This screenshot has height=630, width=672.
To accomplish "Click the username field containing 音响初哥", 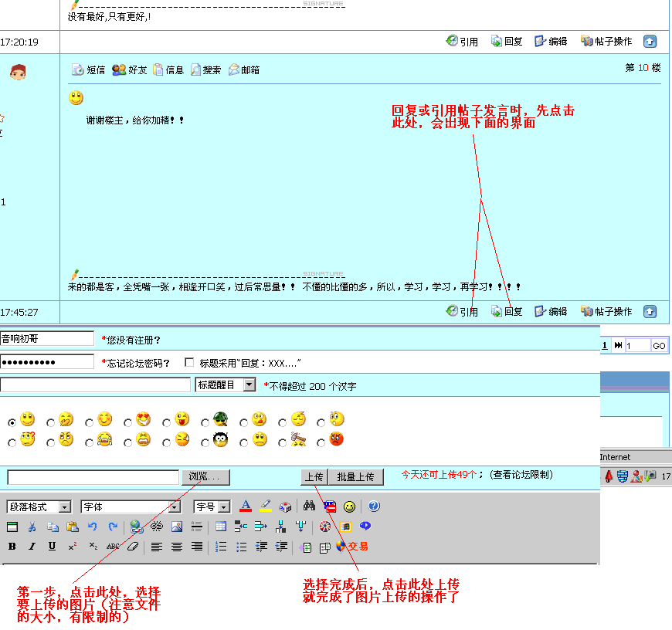I will tap(46, 339).
